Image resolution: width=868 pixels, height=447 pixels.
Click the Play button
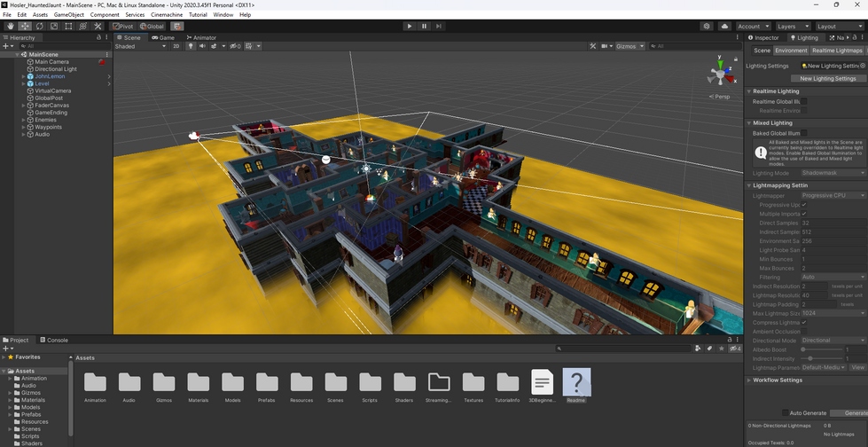click(x=409, y=26)
